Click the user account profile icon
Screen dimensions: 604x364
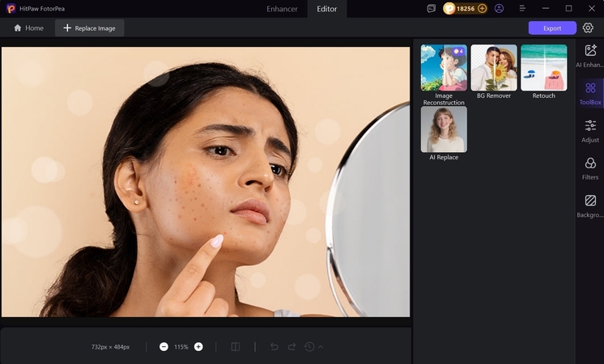pyautogui.click(x=499, y=8)
